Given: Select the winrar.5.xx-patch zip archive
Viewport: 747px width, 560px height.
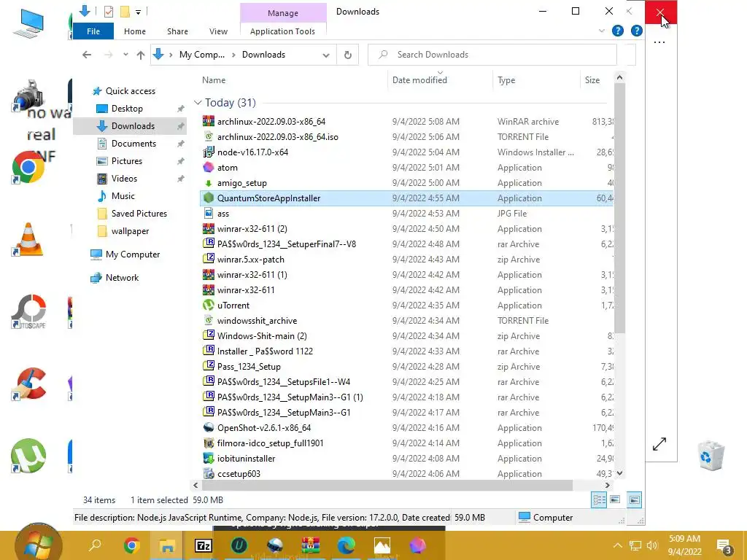Looking at the screenshot, I should 251,260.
